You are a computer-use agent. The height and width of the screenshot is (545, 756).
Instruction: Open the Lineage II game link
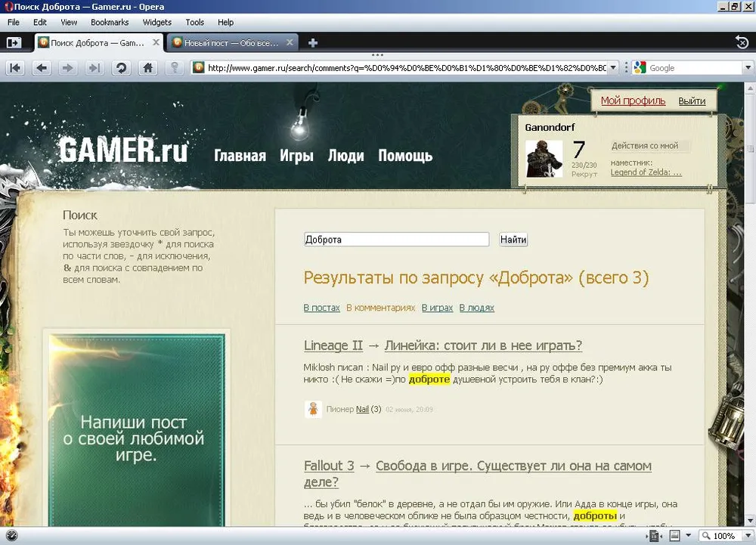[333, 345]
